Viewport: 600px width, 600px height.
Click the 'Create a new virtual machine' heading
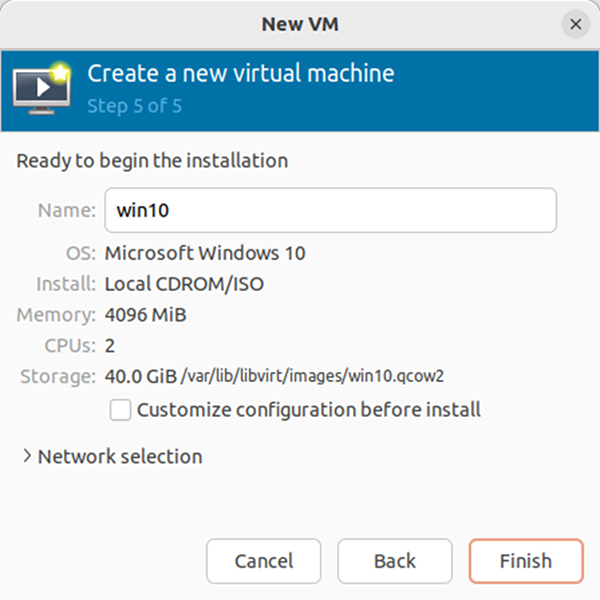click(241, 73)
